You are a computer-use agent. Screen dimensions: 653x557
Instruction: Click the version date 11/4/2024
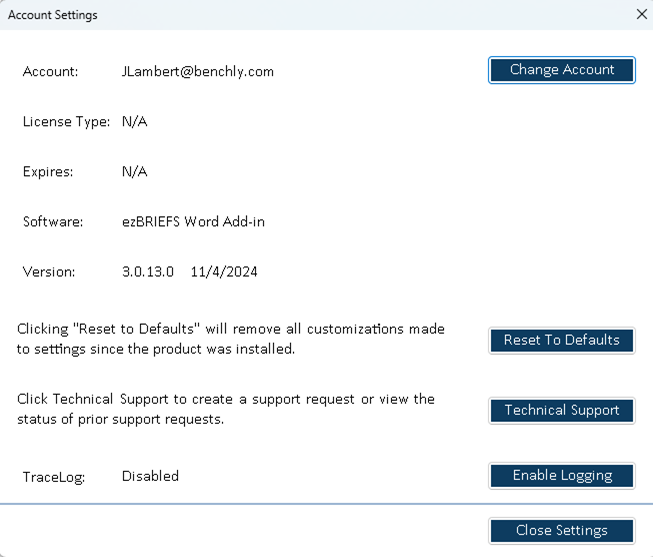(x=225, y=272)
